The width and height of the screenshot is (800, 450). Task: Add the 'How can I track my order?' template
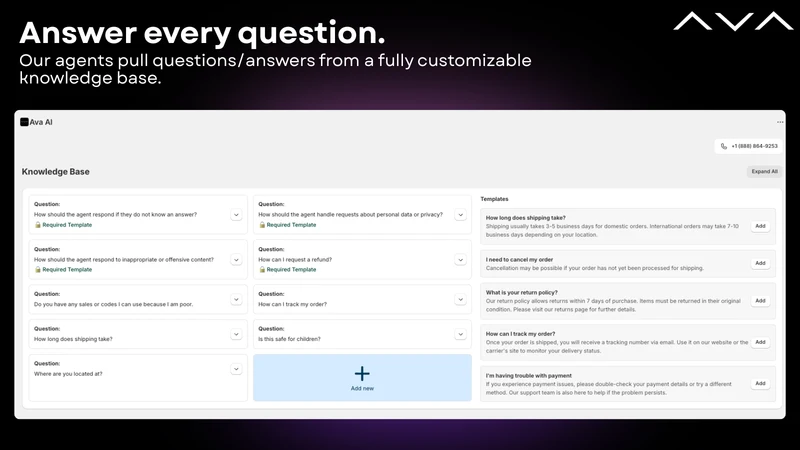click(x=760, y=342)
